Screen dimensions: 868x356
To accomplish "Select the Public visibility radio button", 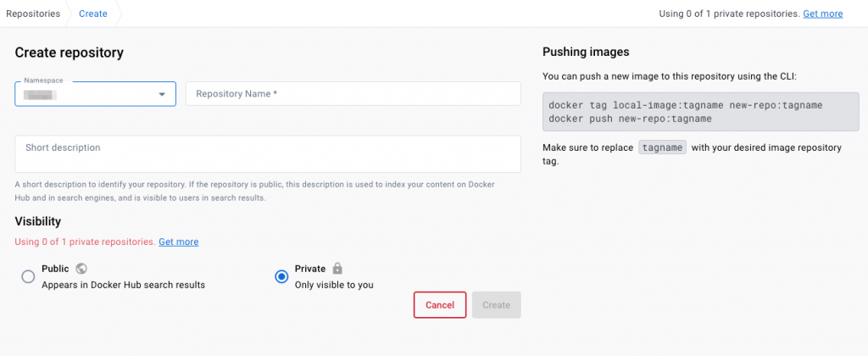I will [28, 276].
